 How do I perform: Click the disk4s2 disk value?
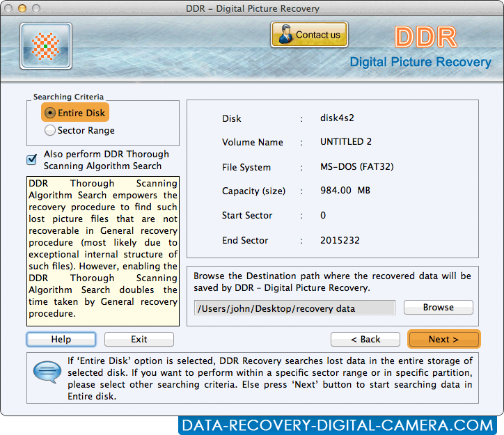[337, 118]
